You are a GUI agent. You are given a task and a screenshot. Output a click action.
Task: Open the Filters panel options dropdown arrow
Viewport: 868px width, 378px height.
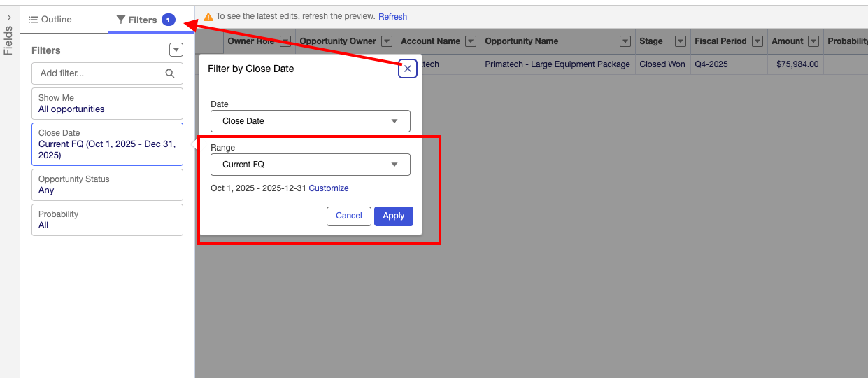pyautogui.click(x=176, y=50)
